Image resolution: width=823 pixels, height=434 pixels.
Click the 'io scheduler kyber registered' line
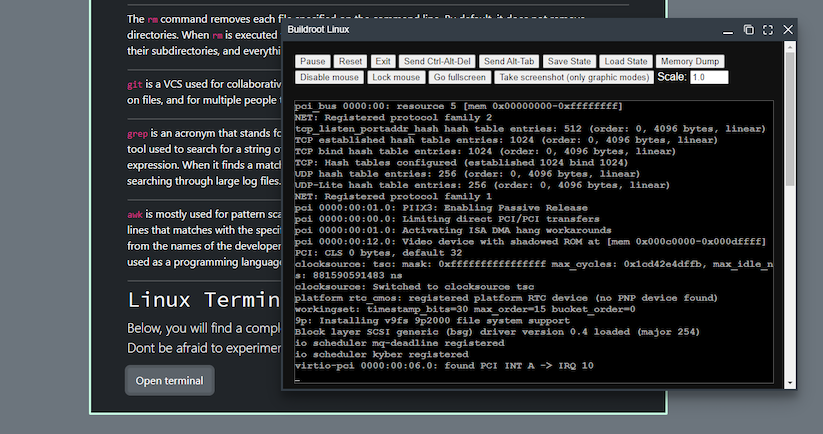click(382, 354)
